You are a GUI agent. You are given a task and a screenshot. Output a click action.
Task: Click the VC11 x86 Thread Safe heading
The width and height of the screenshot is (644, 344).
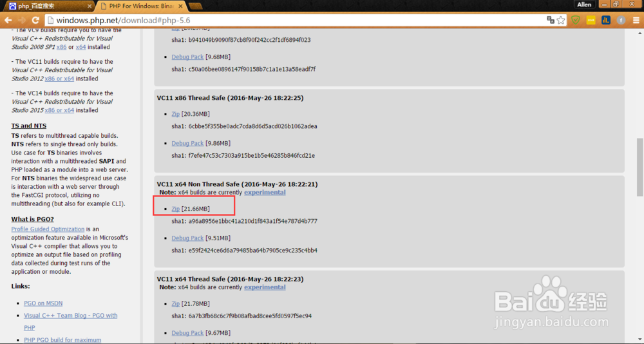[230, 98]
